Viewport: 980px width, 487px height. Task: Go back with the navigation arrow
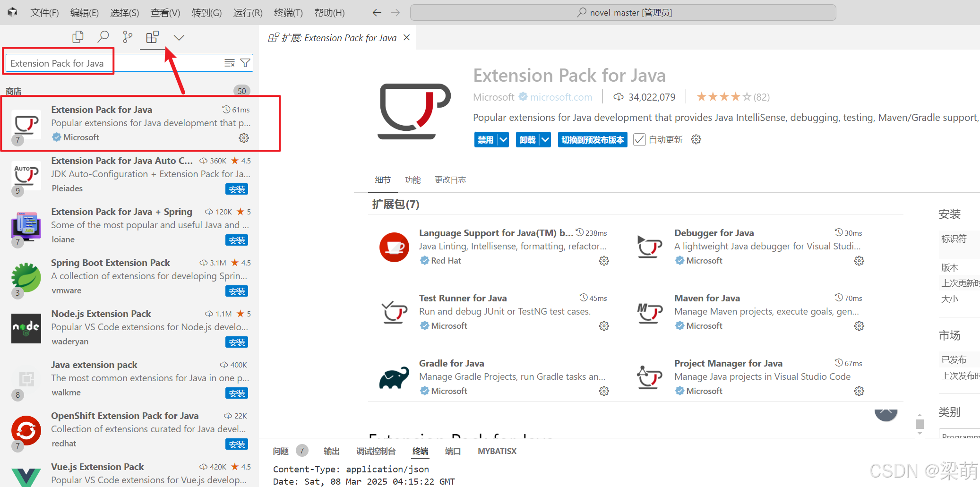pyautogui.click(x=377, y=13)
